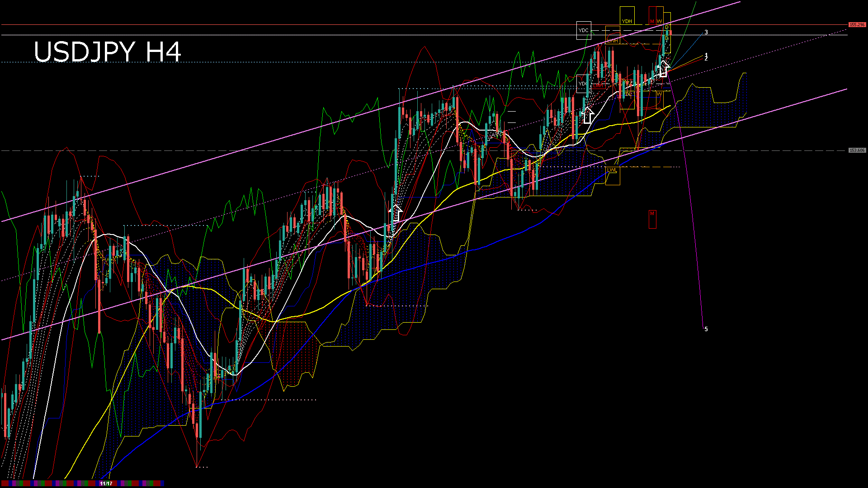
Task: Click the standalone M box in mid-right area
Action: pyautogui.click(x=652, y=213)
